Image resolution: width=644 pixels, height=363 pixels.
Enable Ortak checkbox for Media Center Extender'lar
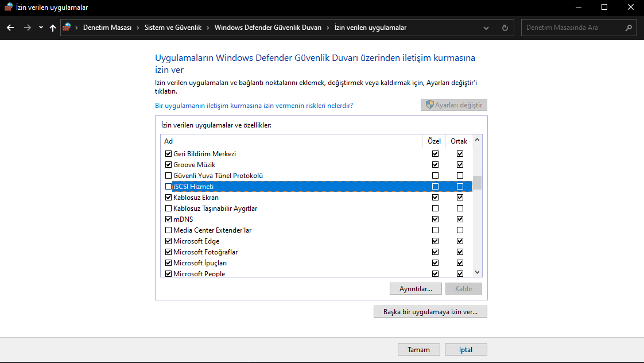coord(460,230)
